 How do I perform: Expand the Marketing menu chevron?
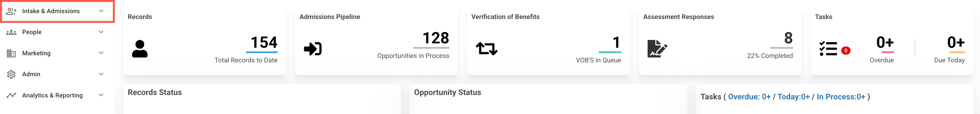[x=101, y=53]
